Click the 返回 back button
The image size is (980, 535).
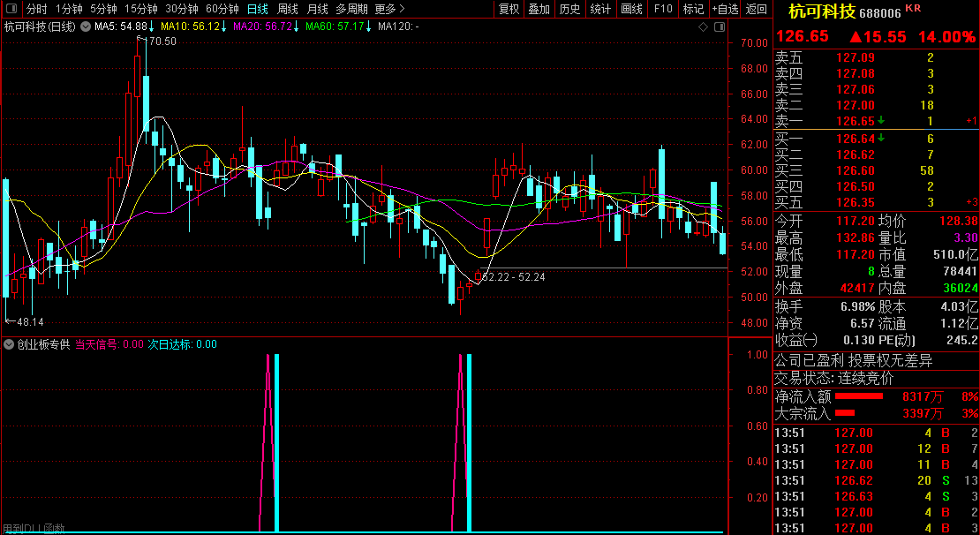pyautogui.click(x=757, y=9)
